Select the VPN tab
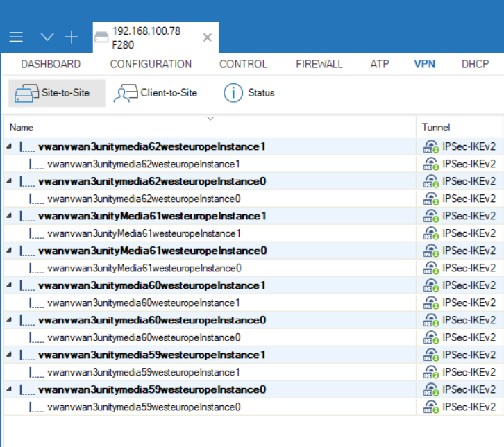504x447 pixels. tap(425, 64)
